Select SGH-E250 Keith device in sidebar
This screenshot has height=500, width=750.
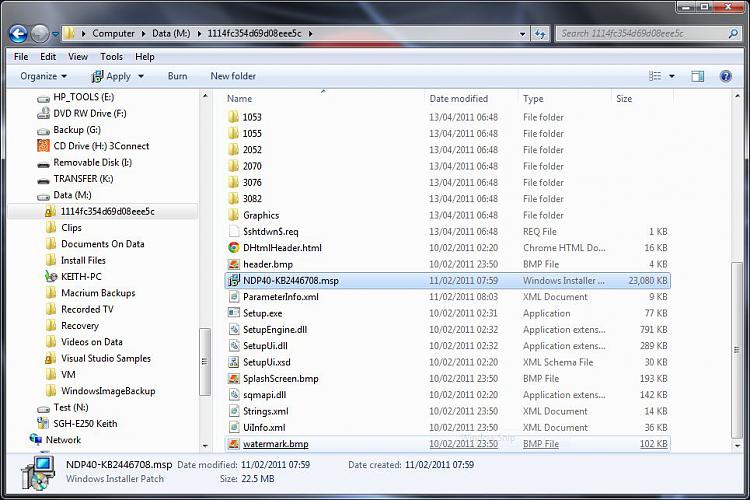pyautogui.click(x=85, y=423)
